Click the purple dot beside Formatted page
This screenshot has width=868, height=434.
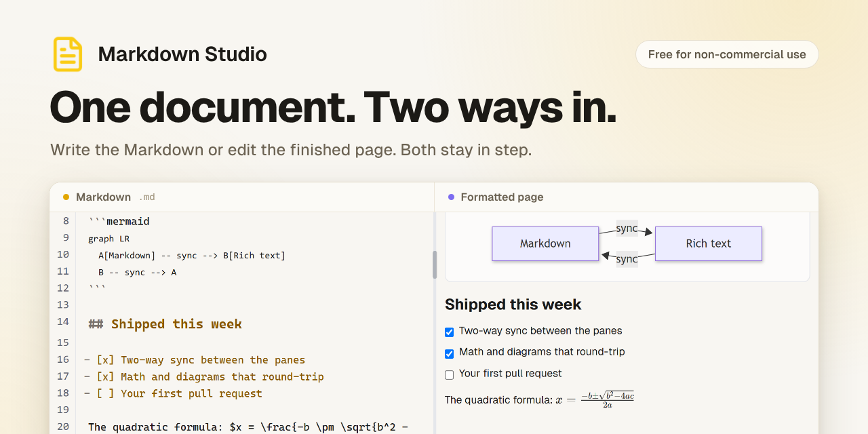(x=451, y=197)
